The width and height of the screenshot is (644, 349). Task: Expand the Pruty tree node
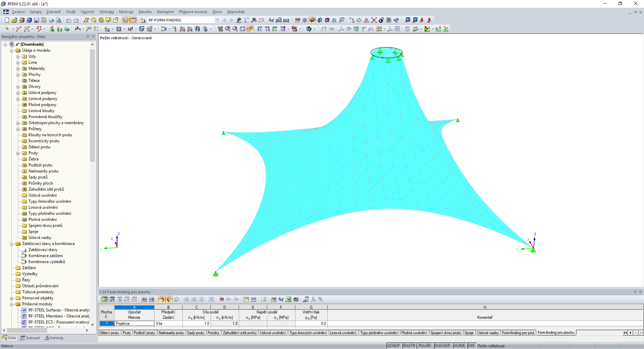click(18, 153)
